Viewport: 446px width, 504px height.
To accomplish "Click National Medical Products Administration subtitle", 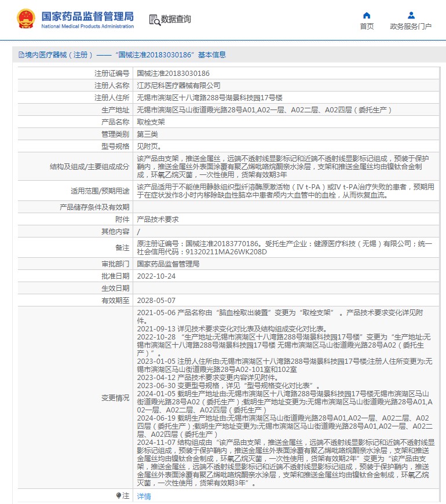I will click(x=87, y=26).
